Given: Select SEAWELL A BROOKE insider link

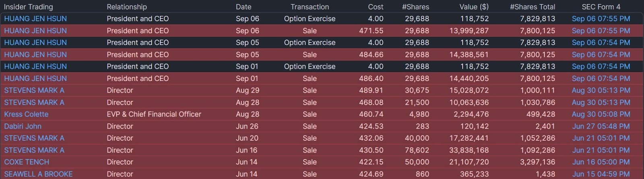Looking at the screenshot, I should pos(38,174).
